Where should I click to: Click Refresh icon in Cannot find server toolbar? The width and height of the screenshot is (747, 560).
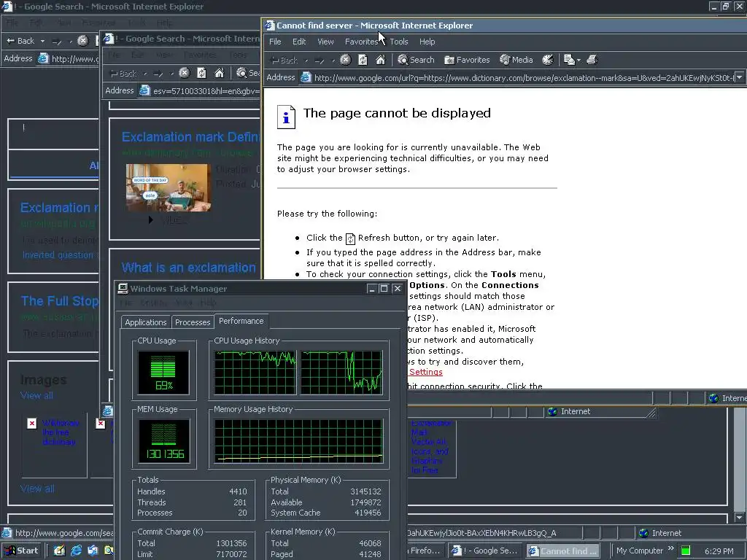[x=363, y=60]
